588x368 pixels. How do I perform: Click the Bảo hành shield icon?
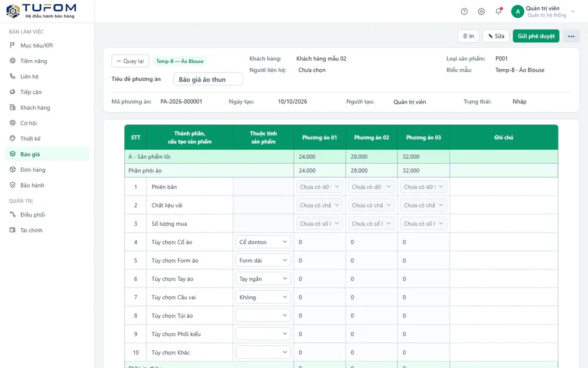[x=12, y=185]
